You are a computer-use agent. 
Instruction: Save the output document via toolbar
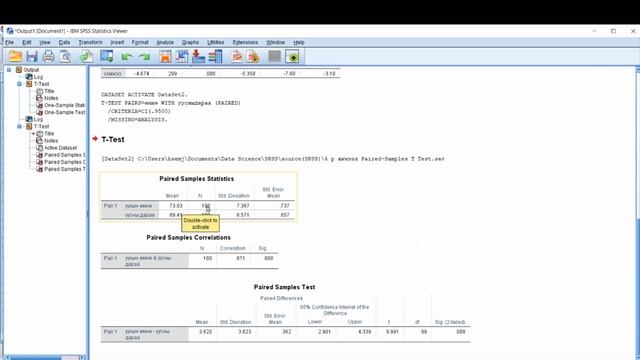[32, 56]
